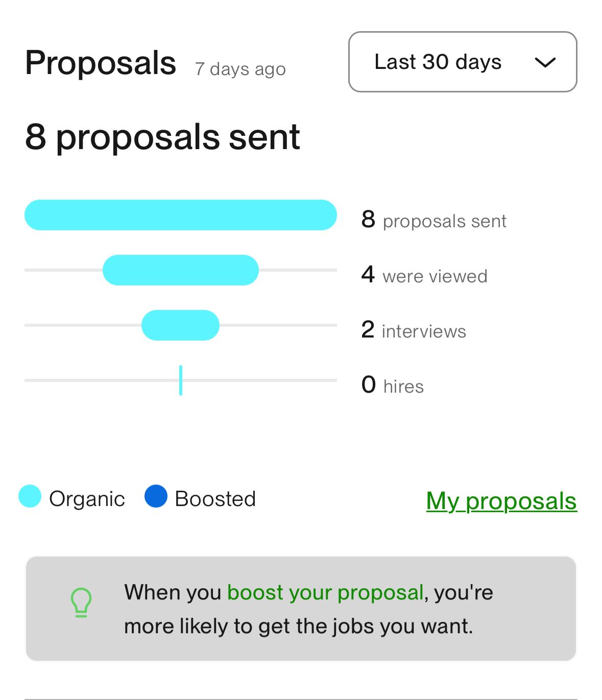
Task: Open the My proposals link
Action: (x=501, y=501)
